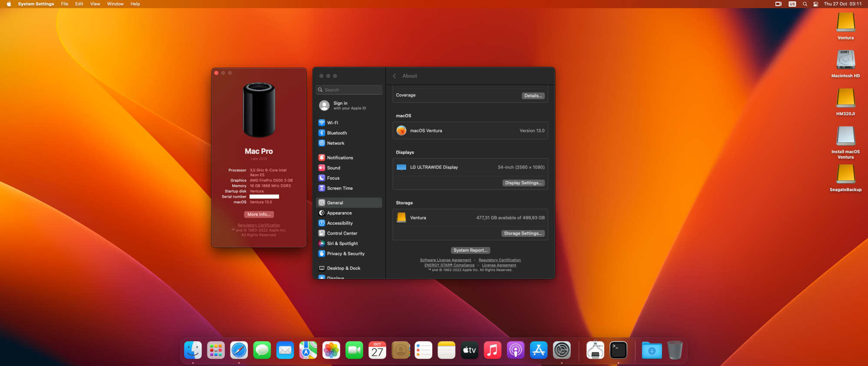Open Launchpad from the Dock

pos(216,350)
